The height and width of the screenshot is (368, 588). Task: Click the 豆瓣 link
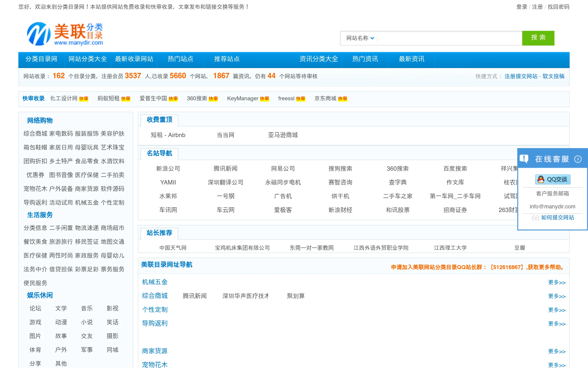pos(520,248)
